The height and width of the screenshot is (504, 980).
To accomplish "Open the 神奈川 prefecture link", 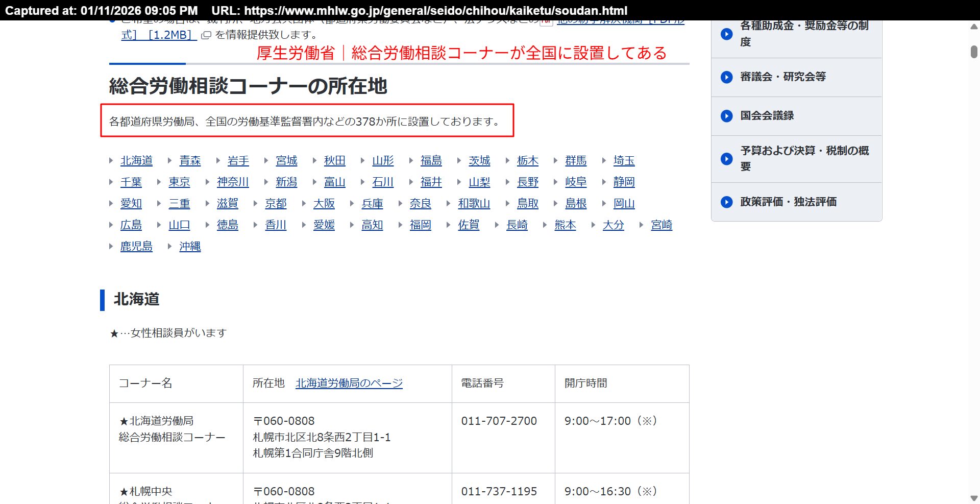I will tap(233, 182).
